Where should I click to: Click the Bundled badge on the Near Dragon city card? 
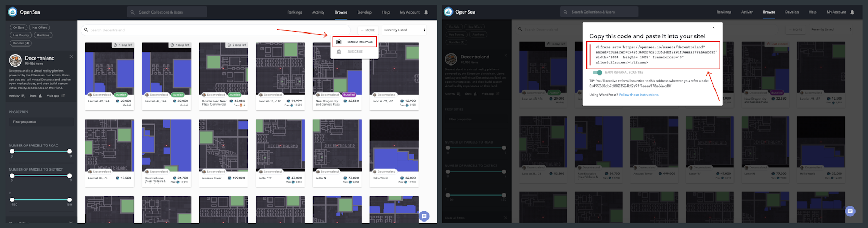coord(349,95)
